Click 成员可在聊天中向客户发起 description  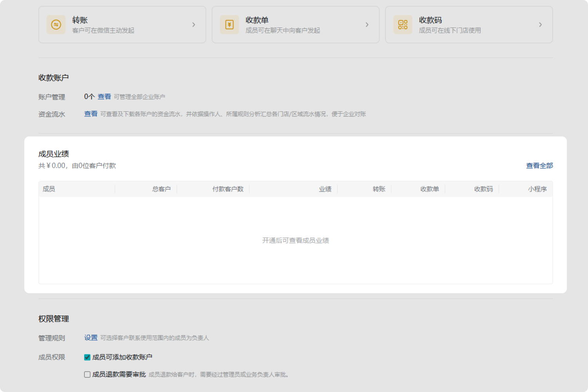point(283,30)
